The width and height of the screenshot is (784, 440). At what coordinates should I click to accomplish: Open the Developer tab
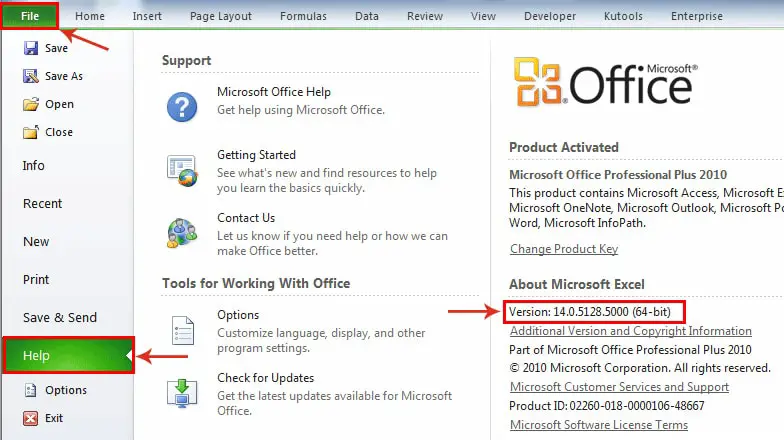(x=550, y=16)
